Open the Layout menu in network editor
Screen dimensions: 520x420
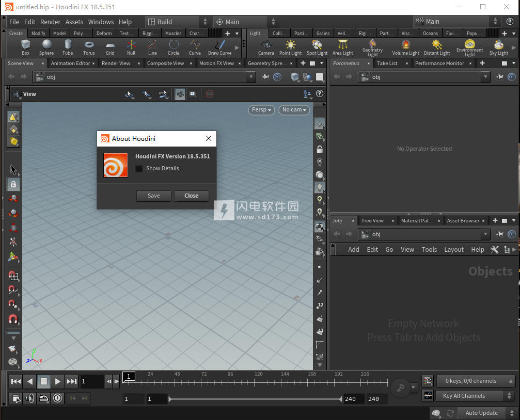pyautogui.click(x=454, y=250)
